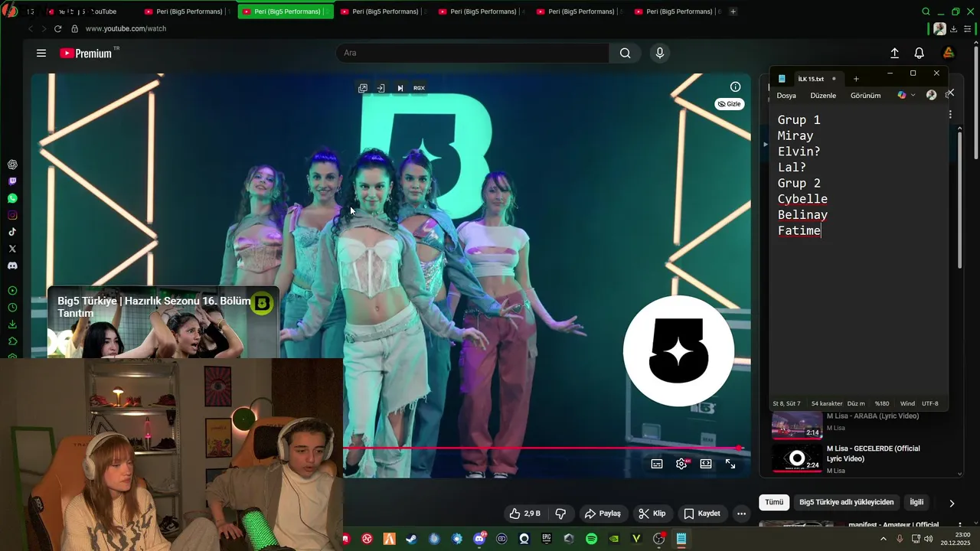The height and width of the screenshot is (551, 980).
Task: Click the skip-next overlay icon on video
Action: coord(400,88)
